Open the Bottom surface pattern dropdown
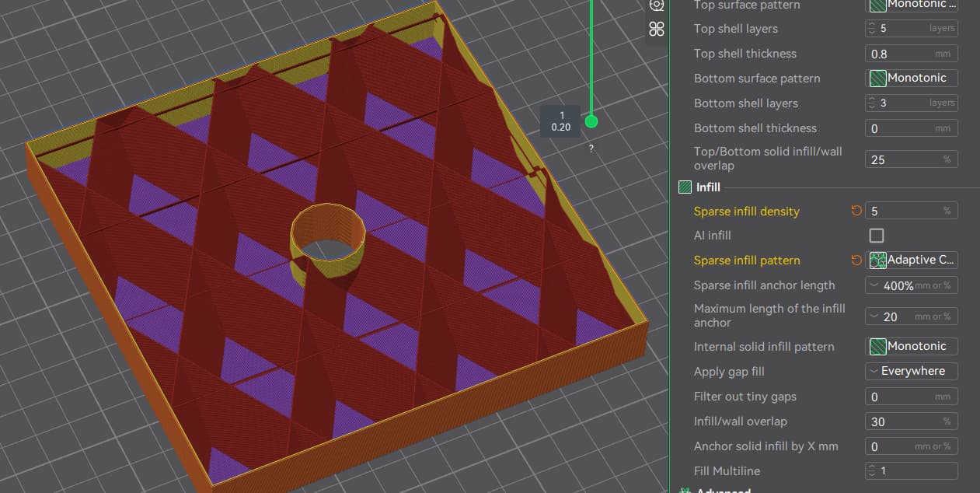 click(911, 79)
